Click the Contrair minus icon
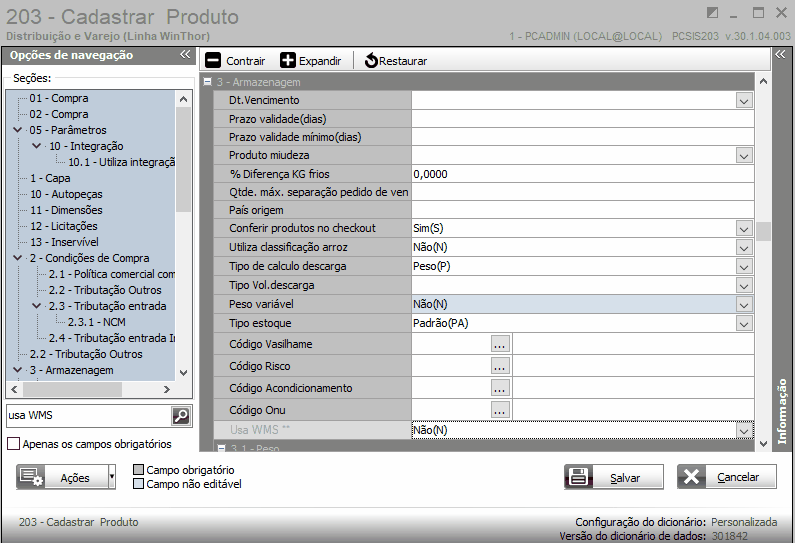The height and width of the screenshot is (543, 795). (213, 61)
